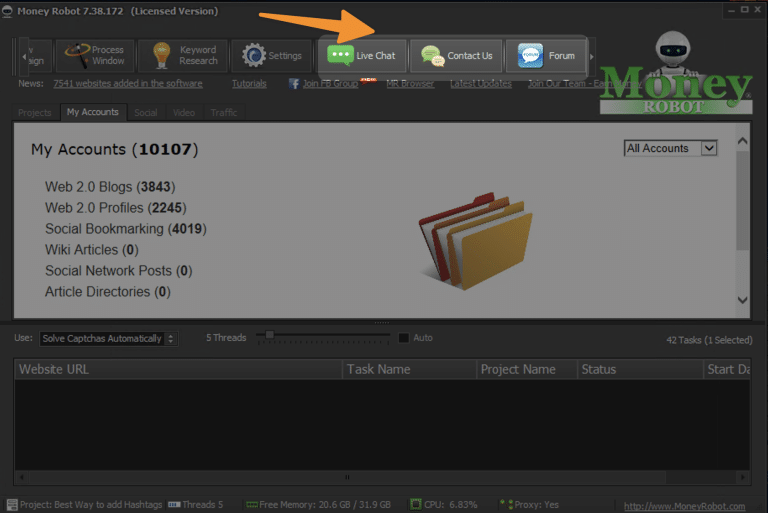Open the All Accounts dropdown

[670, 148]
